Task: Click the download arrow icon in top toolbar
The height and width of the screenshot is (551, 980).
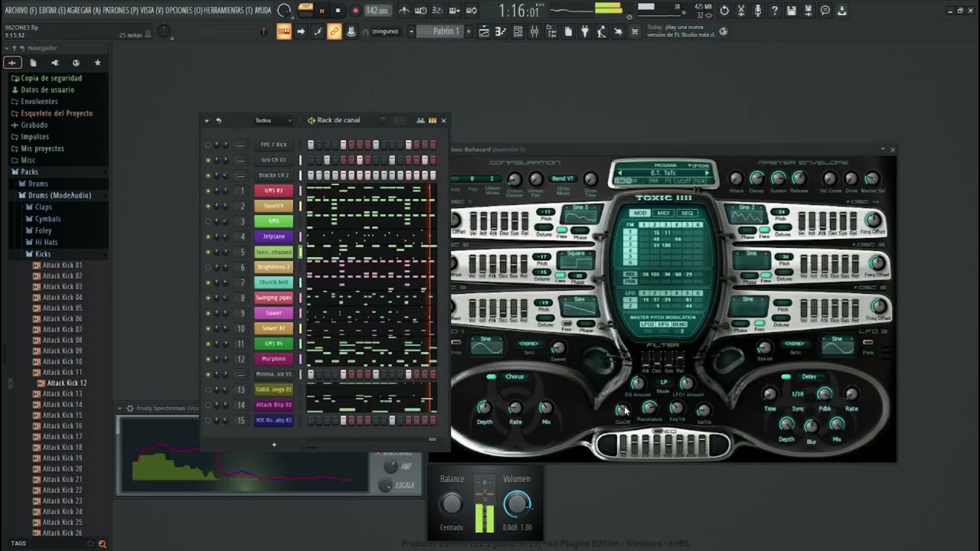Action: pos(842,11)
